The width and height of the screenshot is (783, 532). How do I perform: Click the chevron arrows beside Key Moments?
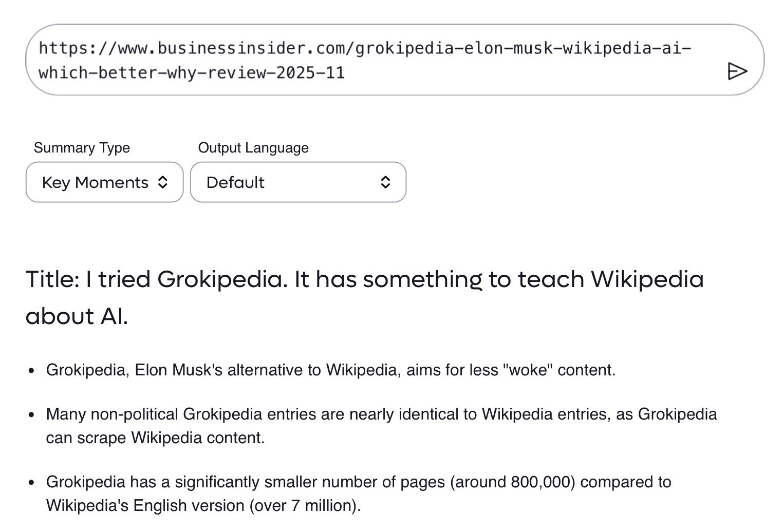point(162,182)
